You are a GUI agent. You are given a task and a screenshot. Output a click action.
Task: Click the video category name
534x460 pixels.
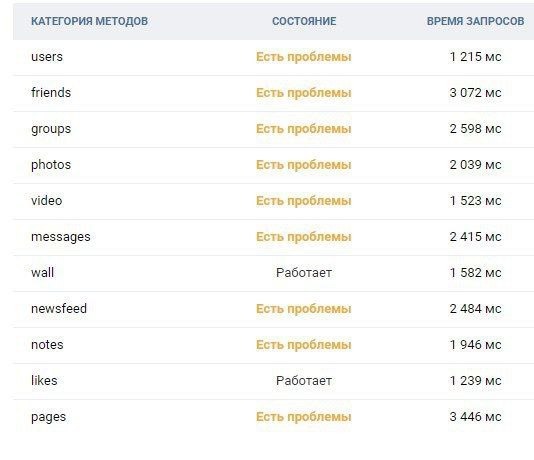coord(47,201)
